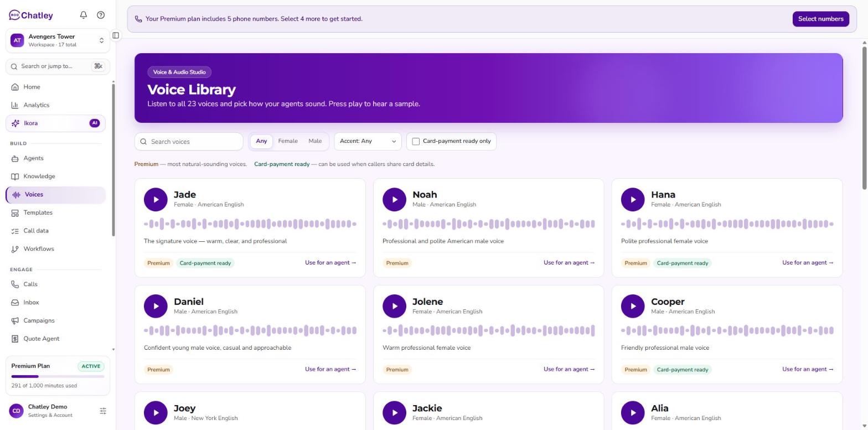The image size is (868, 430).
Task: Collapse the sidebar panel toggle icon
Action: pyautogui.click(x=116, y=35)
